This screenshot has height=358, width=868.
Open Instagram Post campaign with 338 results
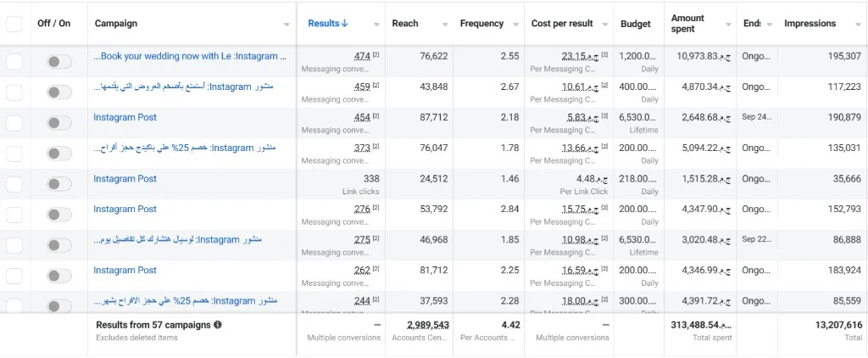point(125,178)
